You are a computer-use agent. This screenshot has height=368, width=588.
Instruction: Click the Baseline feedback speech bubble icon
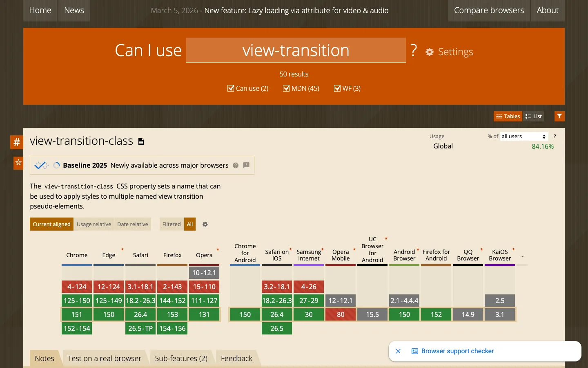tap(246, 165)
